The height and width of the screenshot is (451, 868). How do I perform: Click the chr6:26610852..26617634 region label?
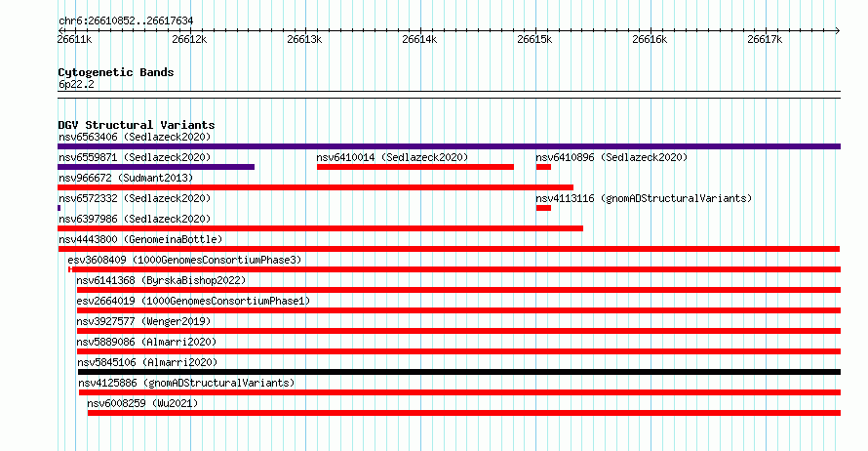(x=126, y=21)
